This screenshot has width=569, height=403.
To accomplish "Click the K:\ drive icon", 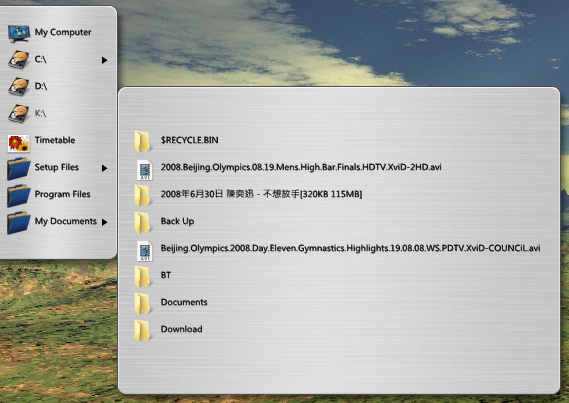I will point(19,114).
